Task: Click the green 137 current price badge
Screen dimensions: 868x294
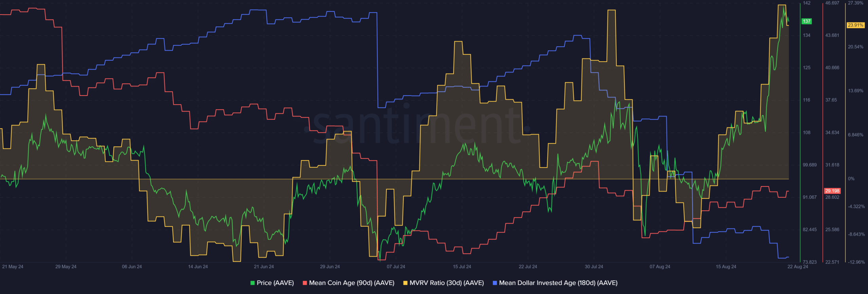Action: tap(807, 21)
